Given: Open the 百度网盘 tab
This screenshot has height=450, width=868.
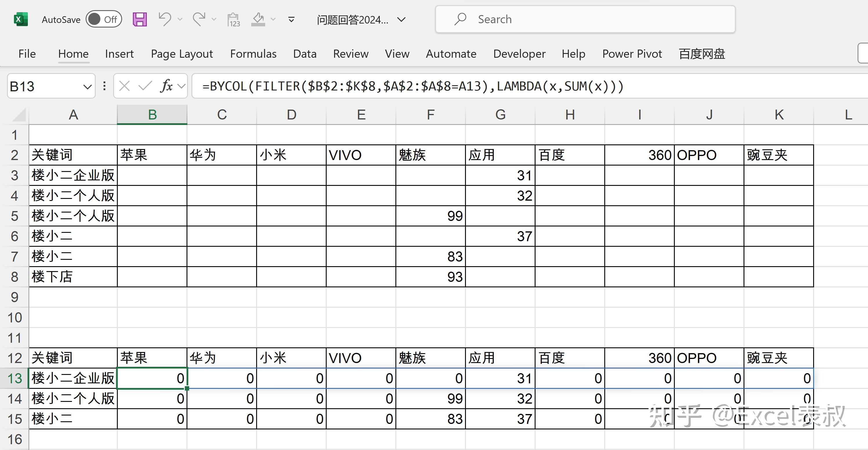Looking at the screenshot, I should click(x=702, y=54).
